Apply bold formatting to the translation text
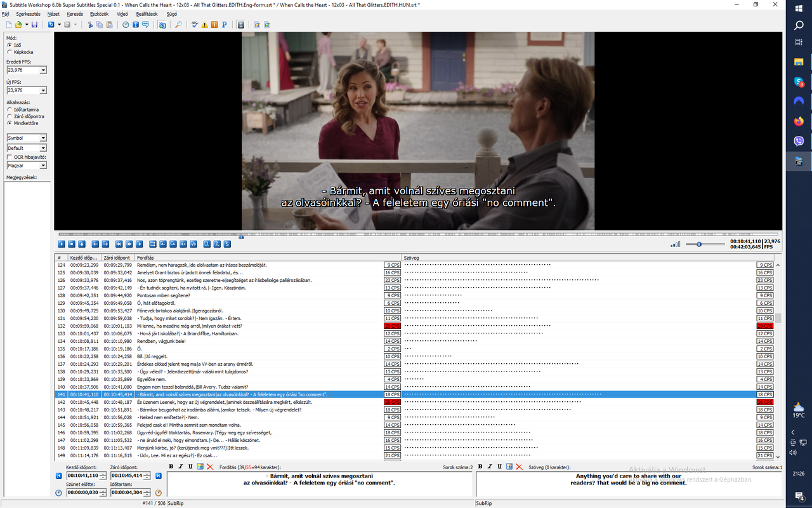This screenshot has width=812, height=508. [171, 467]
